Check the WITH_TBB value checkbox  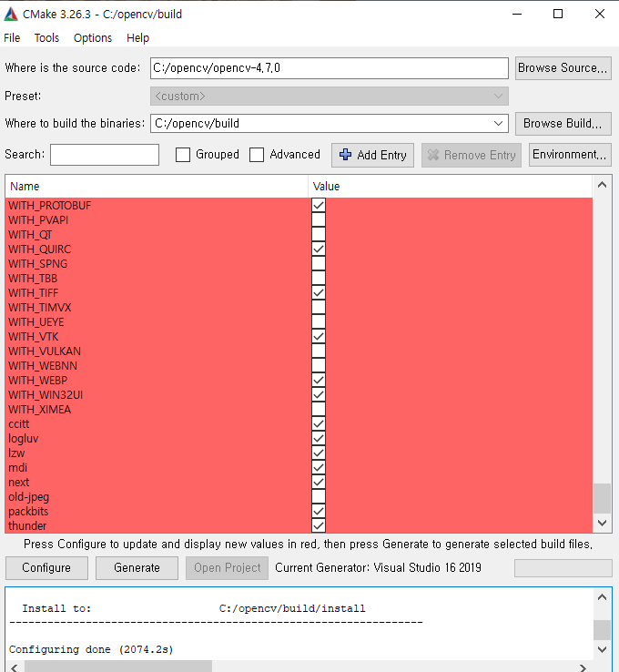(x=319, y=278)
